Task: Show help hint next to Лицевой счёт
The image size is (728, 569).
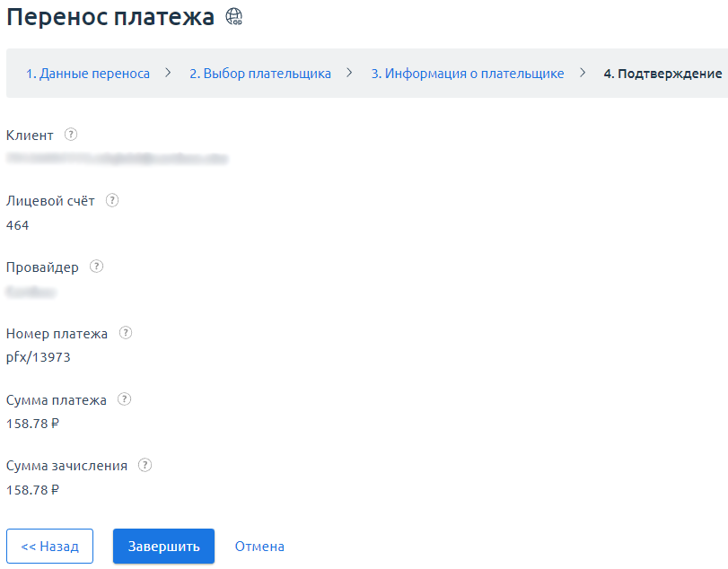Action: point(112,201)
